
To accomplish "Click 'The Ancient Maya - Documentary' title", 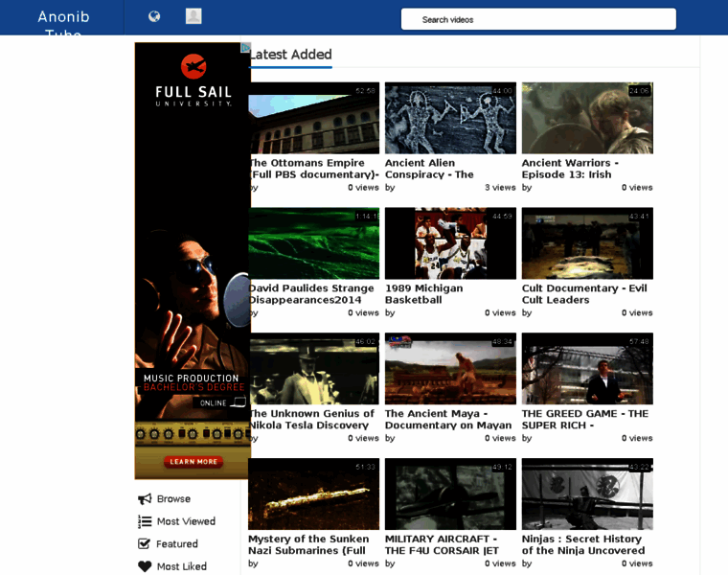I will coord(448,420).
